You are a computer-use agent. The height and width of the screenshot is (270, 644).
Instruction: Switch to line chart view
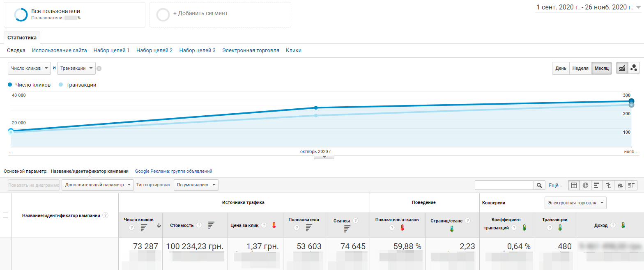tap(622, 68)
